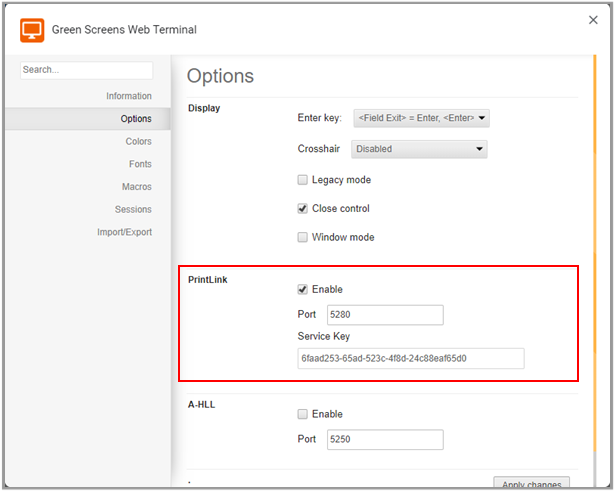Click the Service Key input field
615x491 pixels.
pyautogui.click(x=411, y=358)
